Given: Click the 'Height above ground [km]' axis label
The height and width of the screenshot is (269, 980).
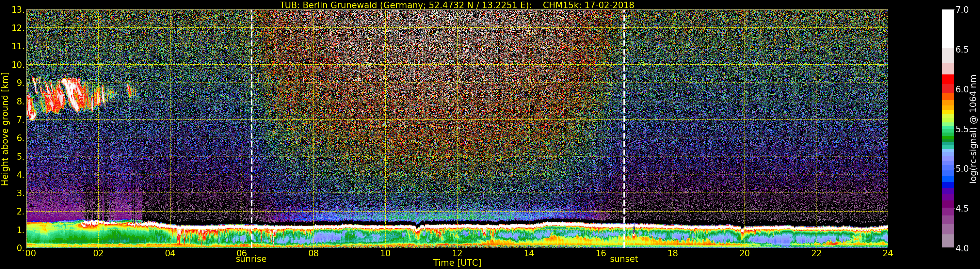Looking at the screenshot, I should click(5, 129).
